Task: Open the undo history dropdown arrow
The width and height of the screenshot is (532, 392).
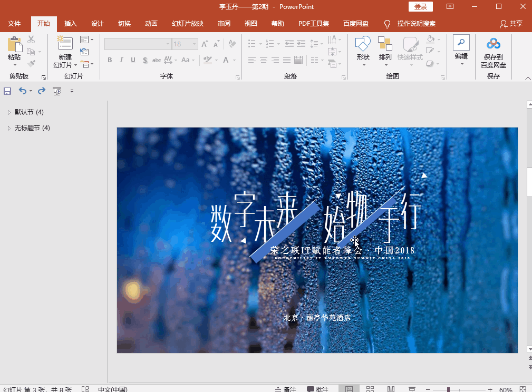Action: pyautogui.click(x=31, y=91)
